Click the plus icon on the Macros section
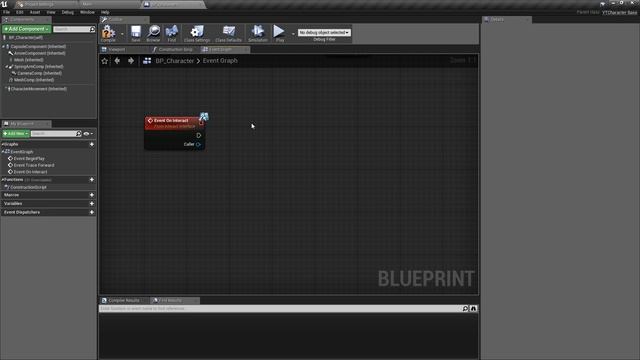Viewport: 640px width, 360px height. click(92, 195)
